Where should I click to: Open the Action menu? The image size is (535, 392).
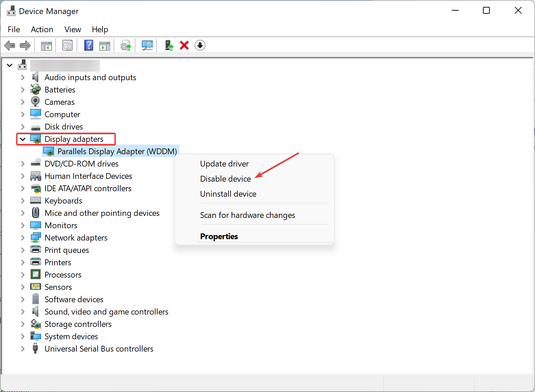pyautogui.click(x=42, y=29)
